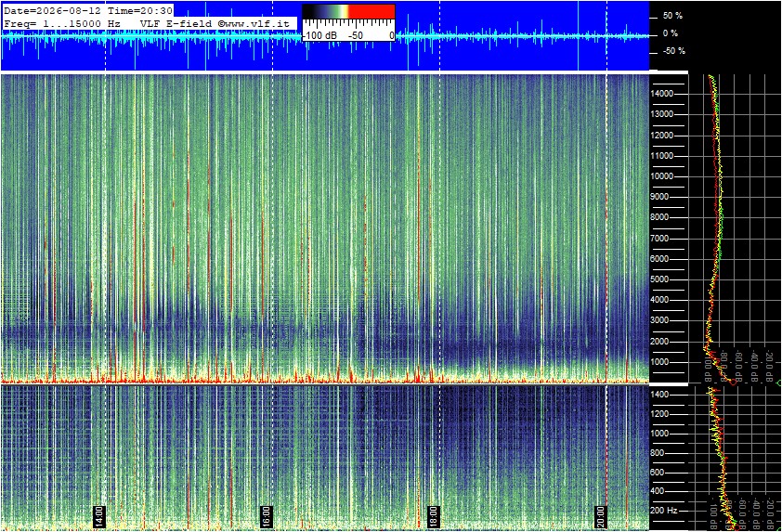Image resolution: width=782 pixels, height=532 pixels.
Task: Click the 11000 frequency axis label
Action: (x=662, y=156)
